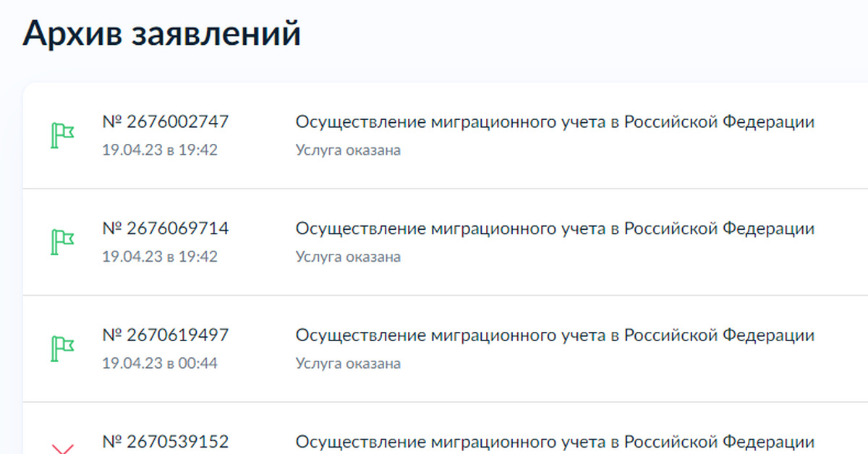Viewport: 868px width, 454px height.
Task: Click green flag icon for application 2676069714
Action: 62,241
